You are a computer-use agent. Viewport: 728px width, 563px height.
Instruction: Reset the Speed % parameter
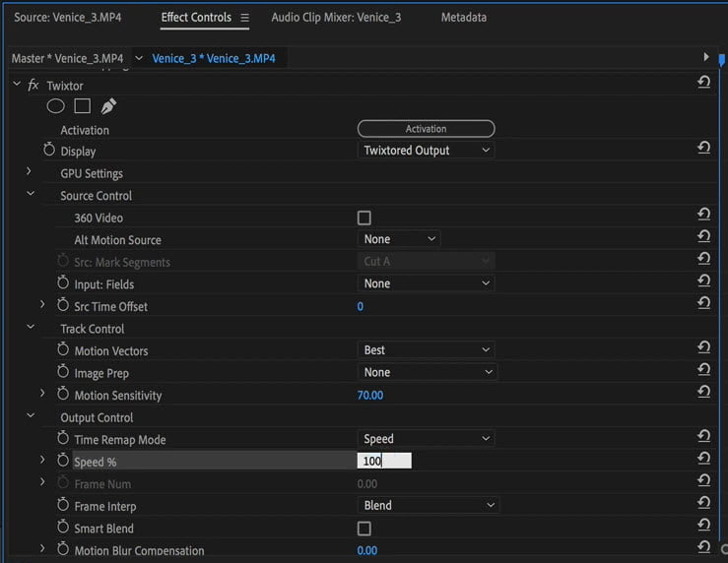click(x=703, y=459)
